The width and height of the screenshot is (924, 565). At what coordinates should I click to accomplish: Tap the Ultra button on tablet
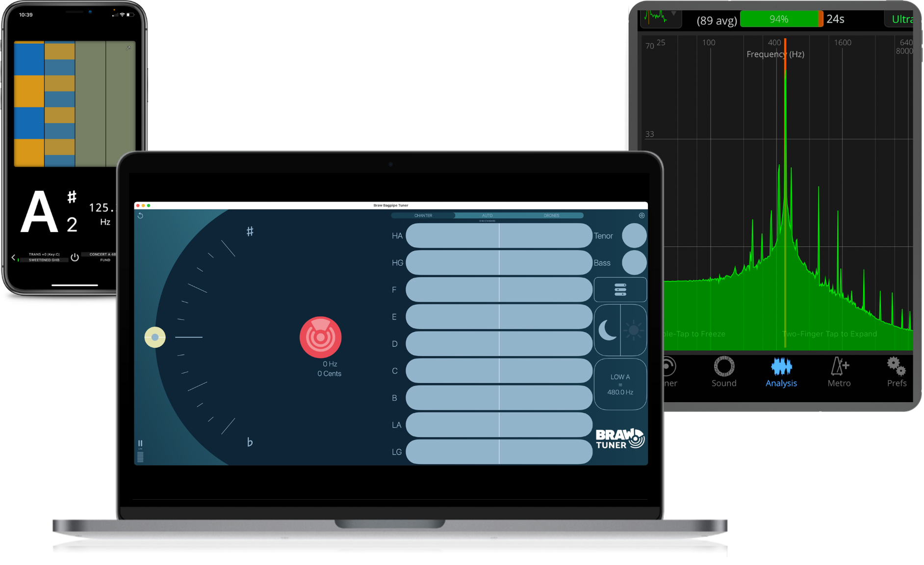tap(901, 20)
